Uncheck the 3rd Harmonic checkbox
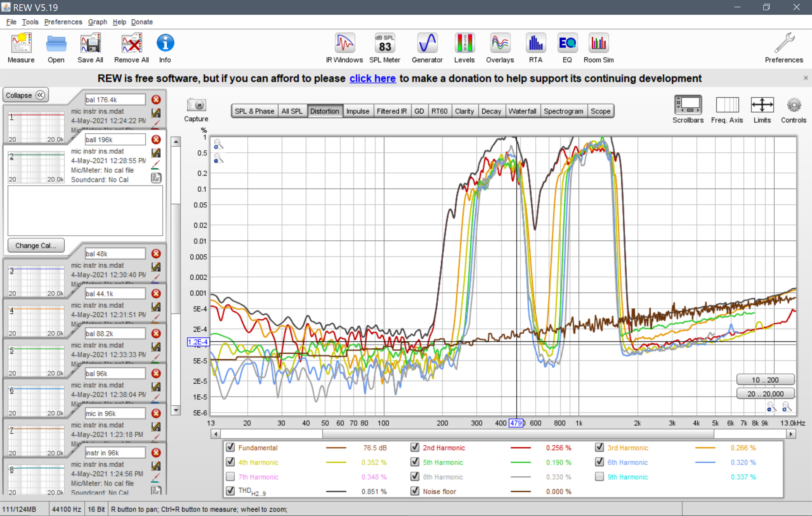The width and height of the screenshot is (812, 516). 599,447
